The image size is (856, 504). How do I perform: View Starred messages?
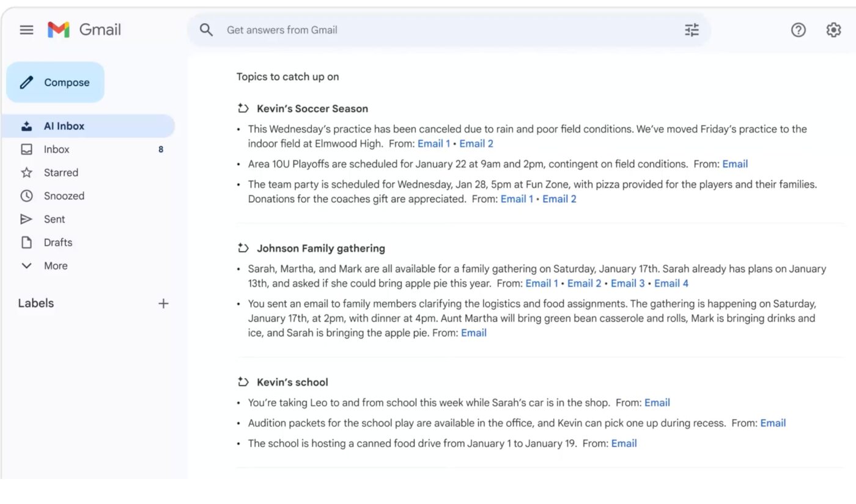click(x=62, y=172)
